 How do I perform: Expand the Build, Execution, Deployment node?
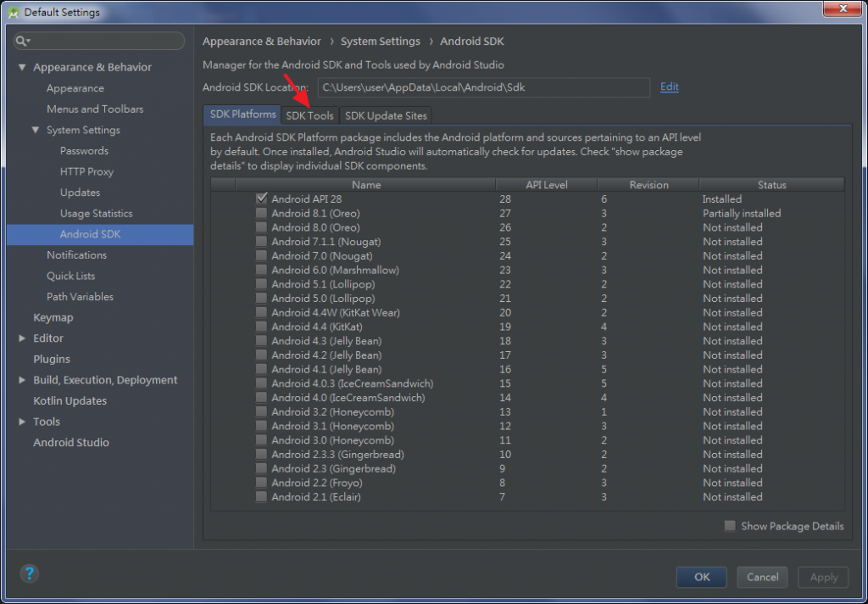[22, 380]
